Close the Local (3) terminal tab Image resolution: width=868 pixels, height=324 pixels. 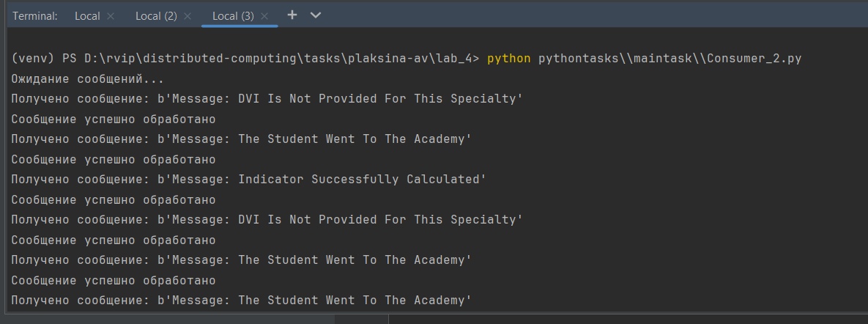264,16
